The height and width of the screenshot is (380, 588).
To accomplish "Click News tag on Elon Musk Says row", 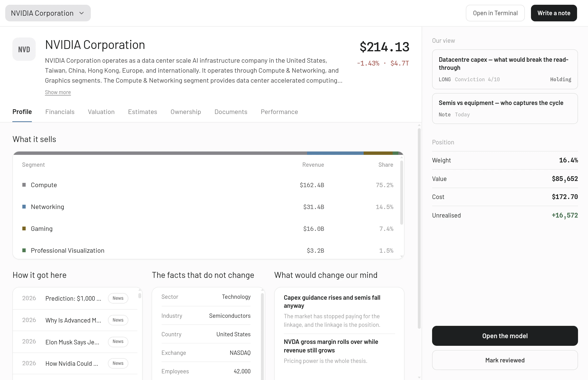I will tap(118, 342).
